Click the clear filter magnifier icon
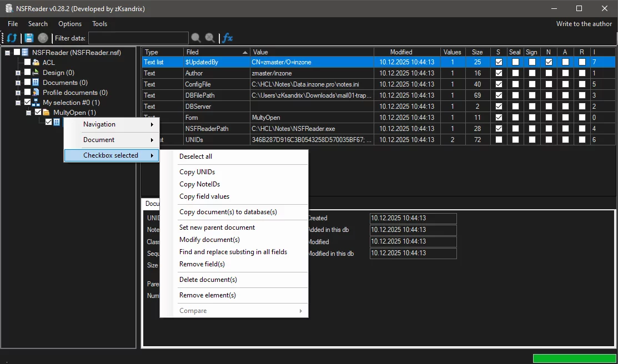The width and height of the screenshot is (618, 364). 210,38
